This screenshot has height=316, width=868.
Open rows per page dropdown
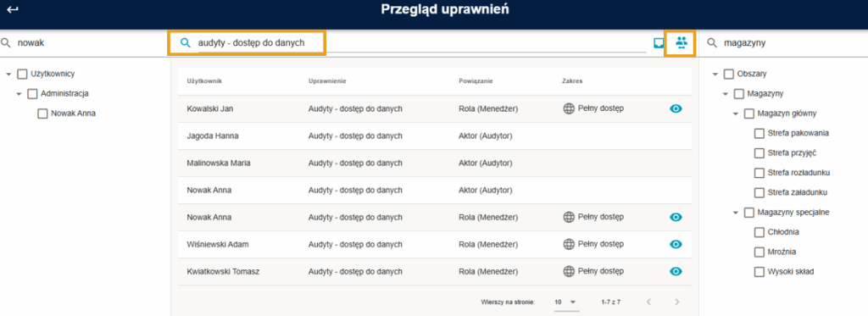tap(566, 302)
